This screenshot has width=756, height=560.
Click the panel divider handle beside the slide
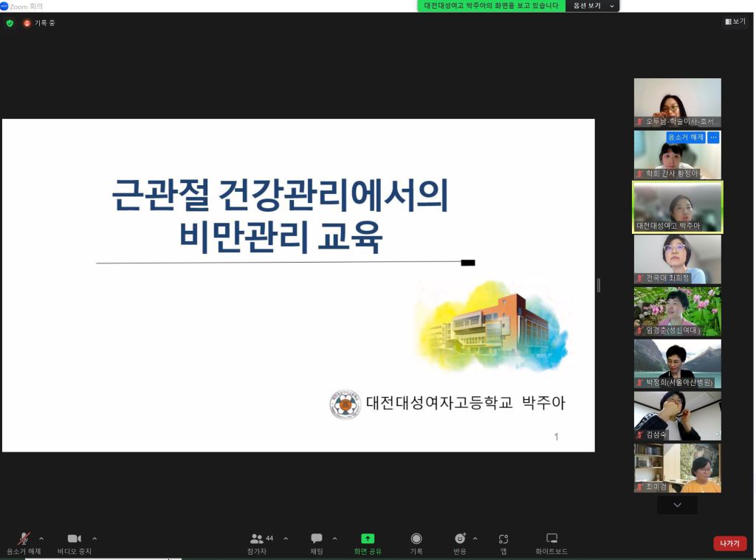pyautogui.click(x=598, y=285)
